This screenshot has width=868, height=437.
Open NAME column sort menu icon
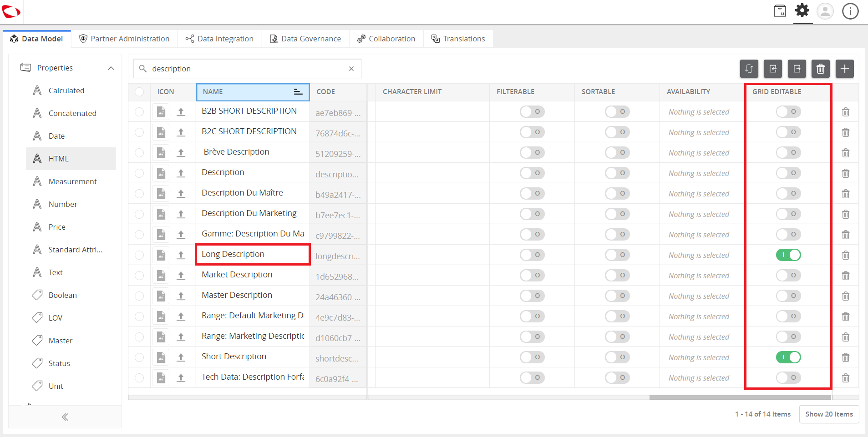[x=298, y=92]
